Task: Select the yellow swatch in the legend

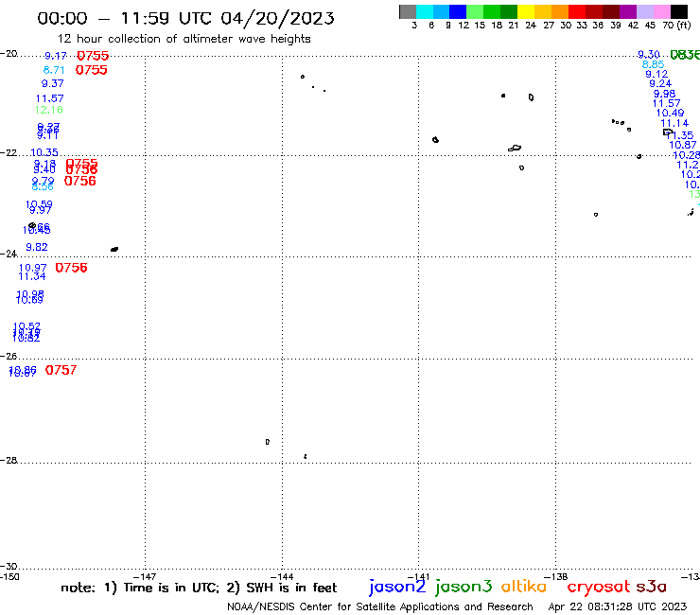Action: click(x=526, y=11)
